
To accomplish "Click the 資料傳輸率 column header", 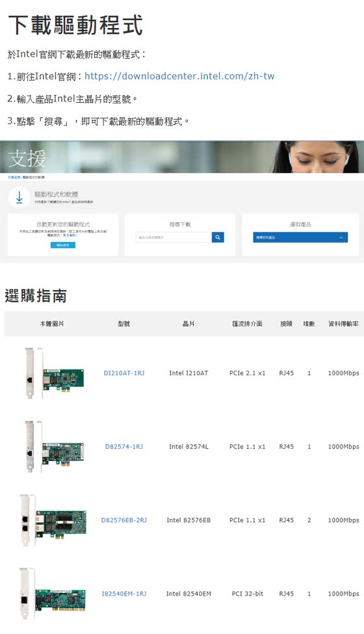I will (x=343, y=323).
